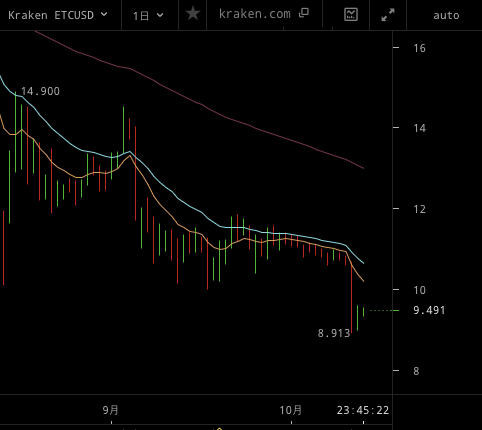
Task: Open the Kraken ETCUSD market dropdown
Action: click(x=58, y=15)
